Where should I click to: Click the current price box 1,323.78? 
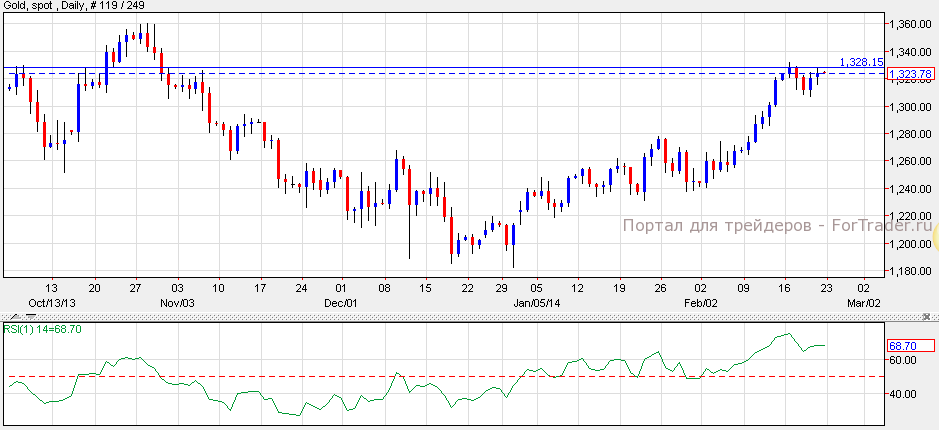pyautogui.click(x=909, y=74)
